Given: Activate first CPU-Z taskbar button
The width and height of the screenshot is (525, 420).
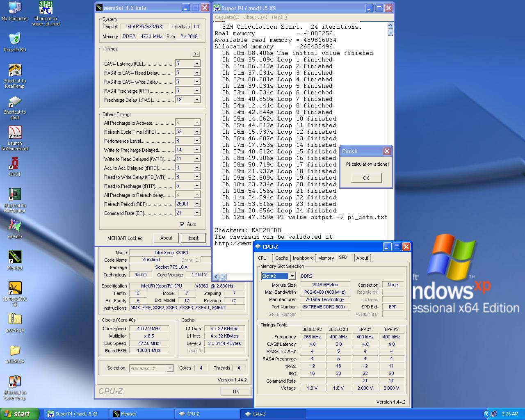Looking at the screenshot, I should (x=207, y=414).
